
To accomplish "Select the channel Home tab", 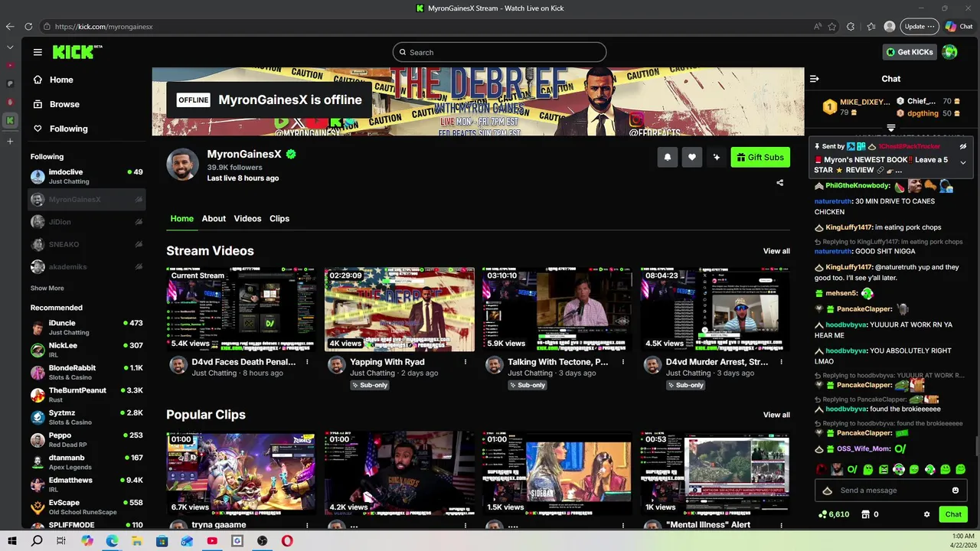I will click(182, 219).
